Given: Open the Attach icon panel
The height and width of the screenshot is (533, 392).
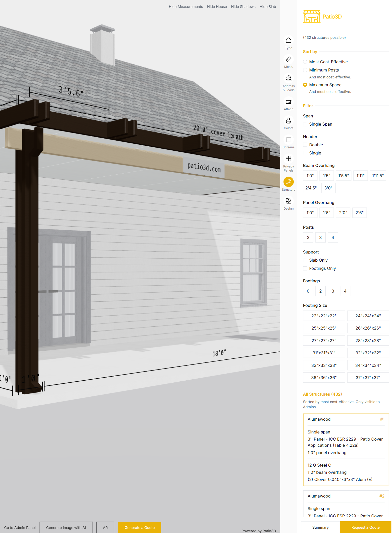Looking at the screenshot, I should coord(288,102).
